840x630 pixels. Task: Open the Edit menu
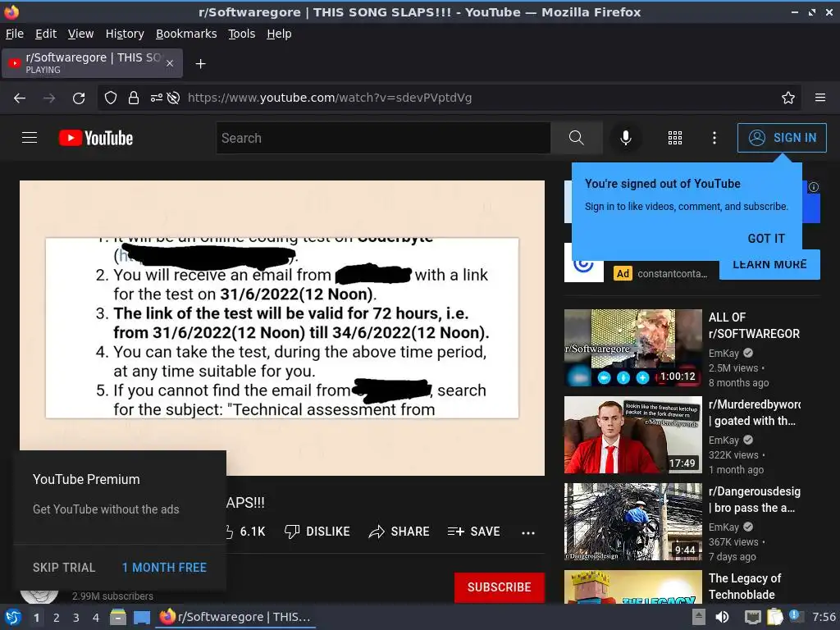coord(46,34)
